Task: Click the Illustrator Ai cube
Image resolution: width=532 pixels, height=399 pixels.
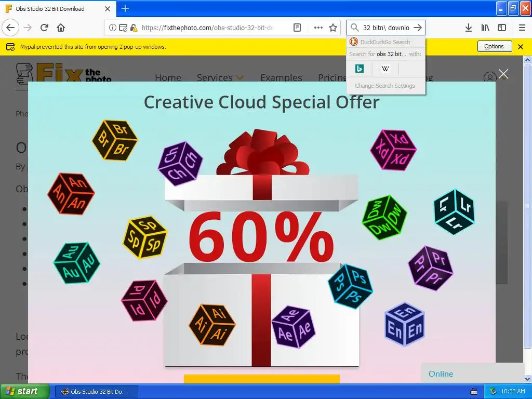Action: tap(212, 324)
